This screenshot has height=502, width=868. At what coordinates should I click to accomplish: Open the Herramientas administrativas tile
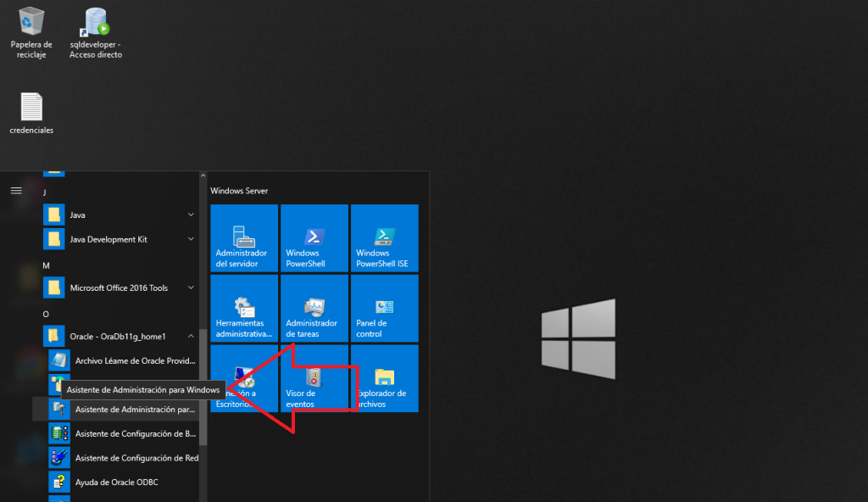(244, 309)
